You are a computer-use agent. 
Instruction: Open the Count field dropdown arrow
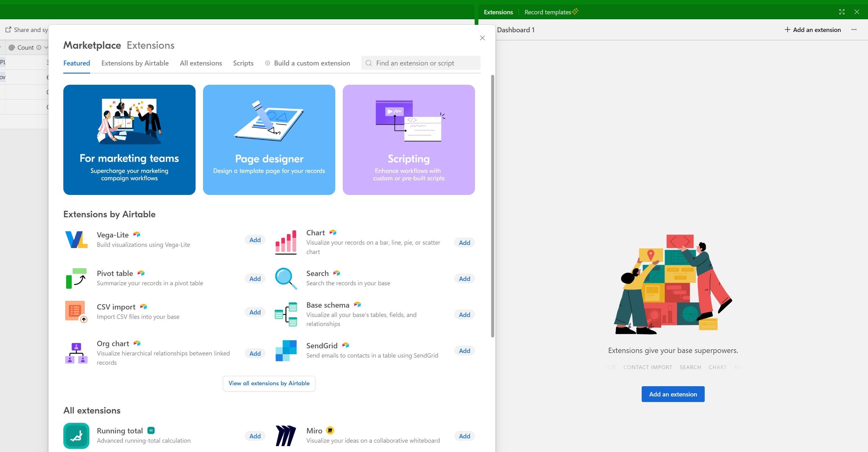point(46,47)
